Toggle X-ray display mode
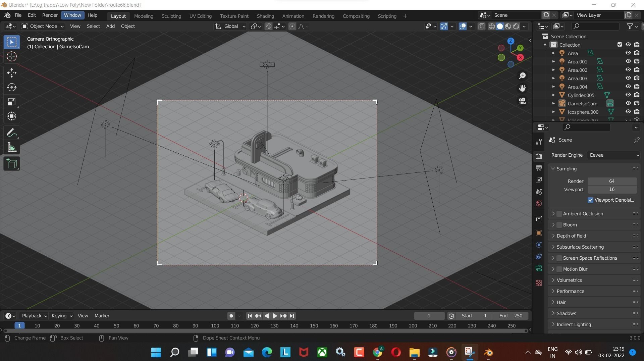This screenshot has height=361, width=644. (x=481, y=27)
